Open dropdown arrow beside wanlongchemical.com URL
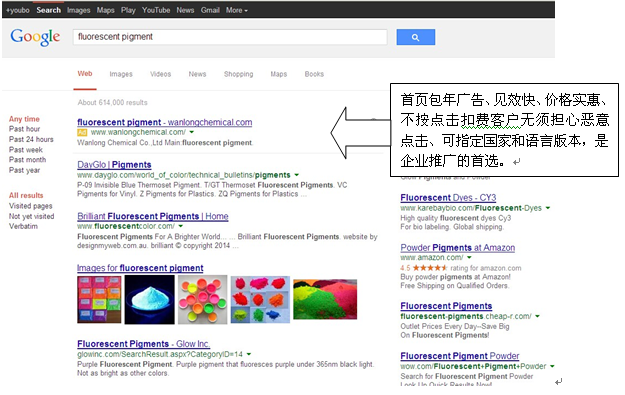 click(192, 132)
